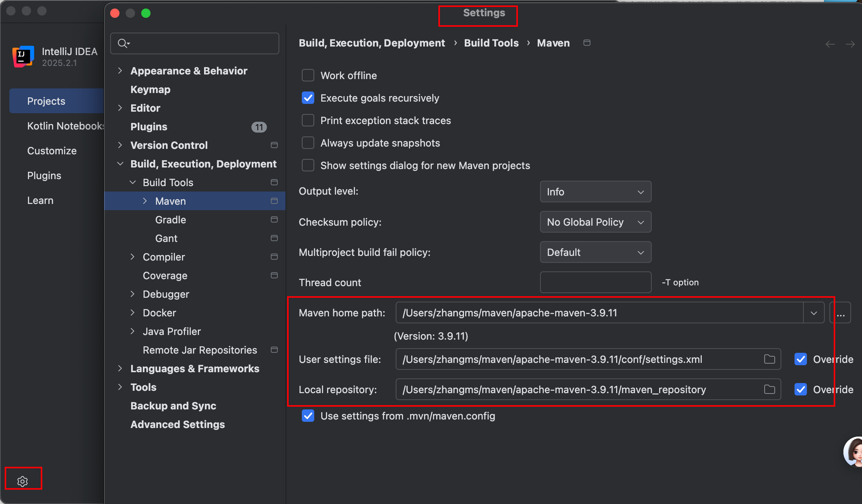This screenshot has height=504, width=862.
Task: Open the Maven home path dropdown arrow
Action: [814, 313]
